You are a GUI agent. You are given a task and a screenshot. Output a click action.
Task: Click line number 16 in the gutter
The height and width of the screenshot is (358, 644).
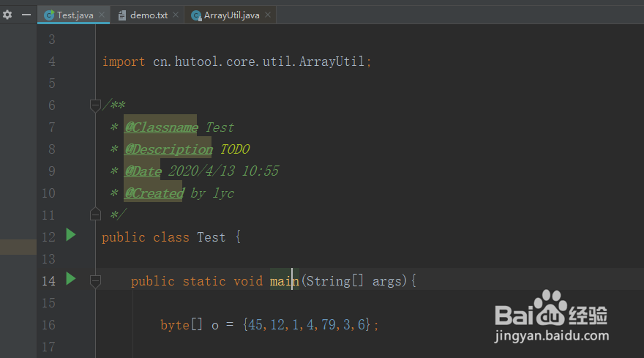[x=48, y=325]
